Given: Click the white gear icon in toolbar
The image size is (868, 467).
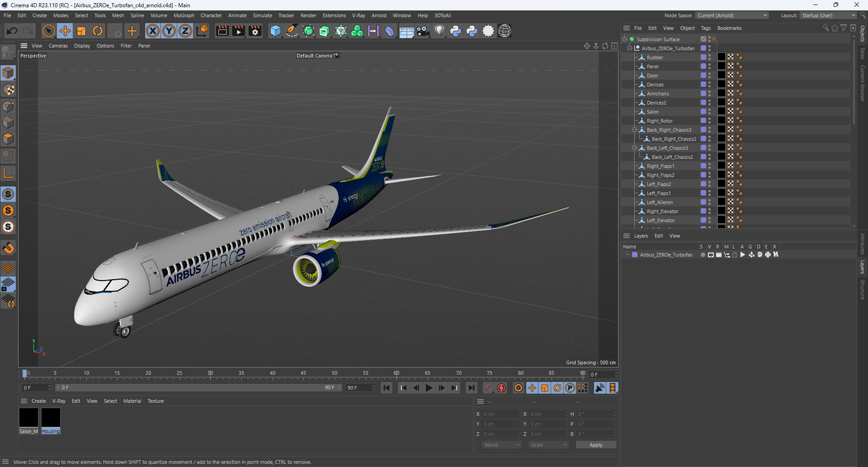Looking at the screenshot, I should click(x=488, y=31).
